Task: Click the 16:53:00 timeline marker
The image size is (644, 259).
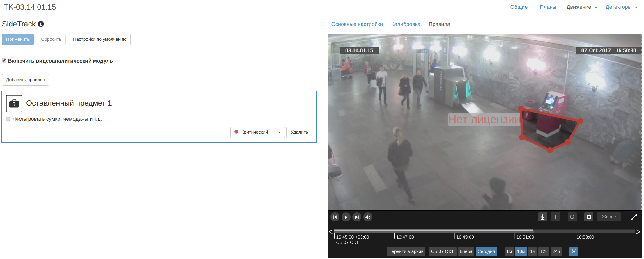Action: (585, 237)
